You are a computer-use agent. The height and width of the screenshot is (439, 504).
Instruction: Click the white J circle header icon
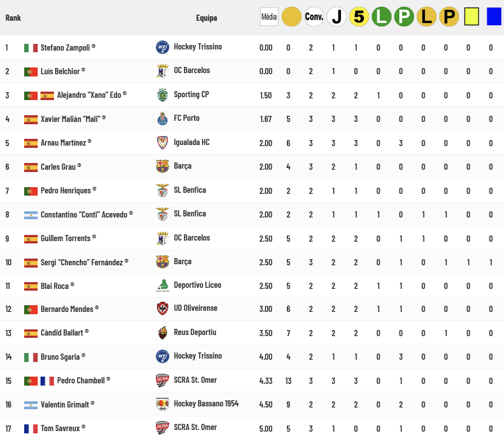pos(336,17)
